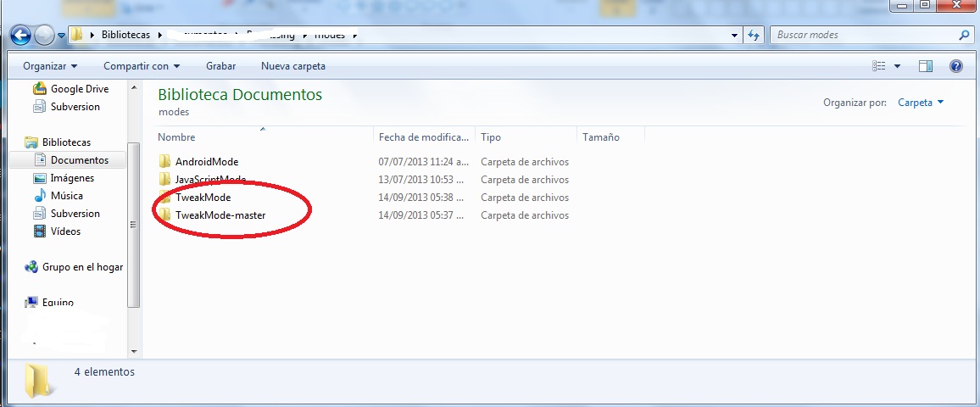Viewport: 980px width, 407px height.
Task: Click the search magnifier icon
Action: click(963, 36)
